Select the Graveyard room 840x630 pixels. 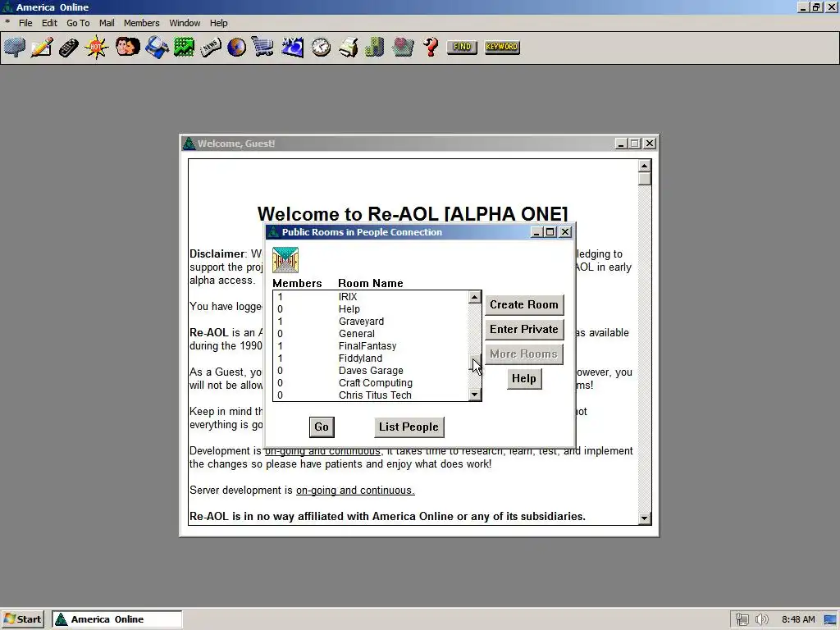coord(370,322)
